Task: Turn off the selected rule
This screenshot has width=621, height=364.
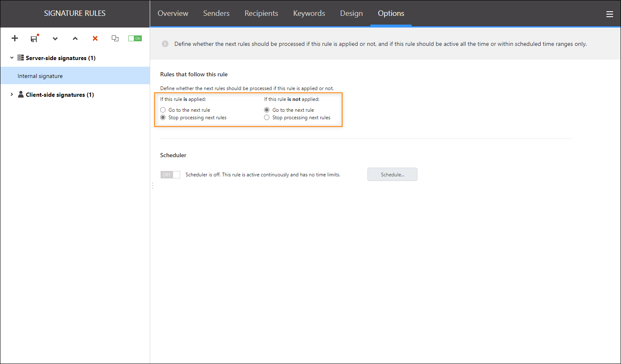Action: point(135,38)
